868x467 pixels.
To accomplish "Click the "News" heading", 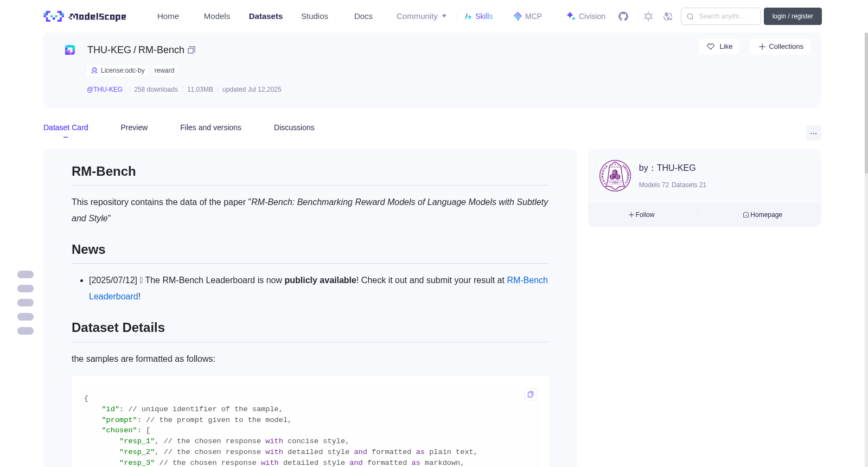I will point(88,250).
